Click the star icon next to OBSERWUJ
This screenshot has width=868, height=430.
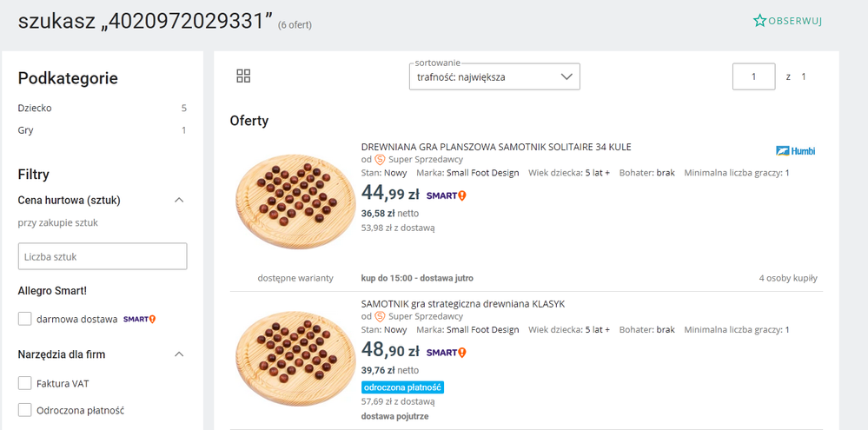(x=759, y=21)
